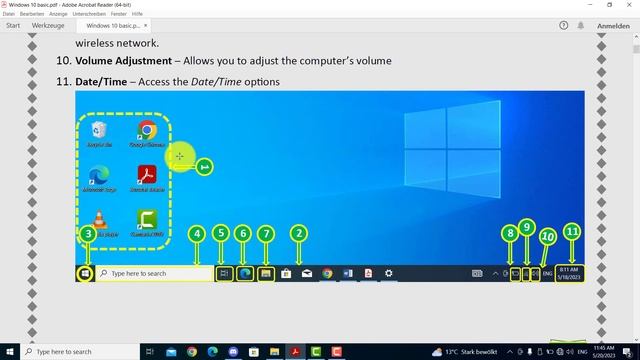This screenshot has height=360, width=640.
Task: Select the Adobe Acrobat taskbar icon
Action: coord(296,351)
